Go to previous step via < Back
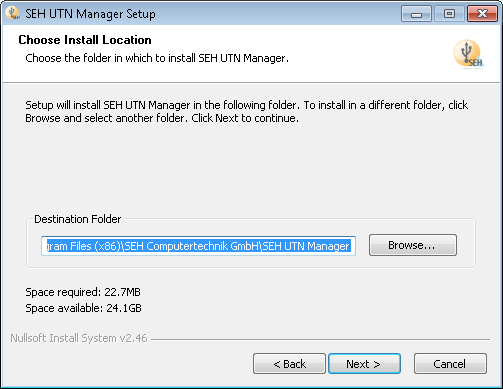Viewport: 503px width, 389px height. click(x=289, y=364)
